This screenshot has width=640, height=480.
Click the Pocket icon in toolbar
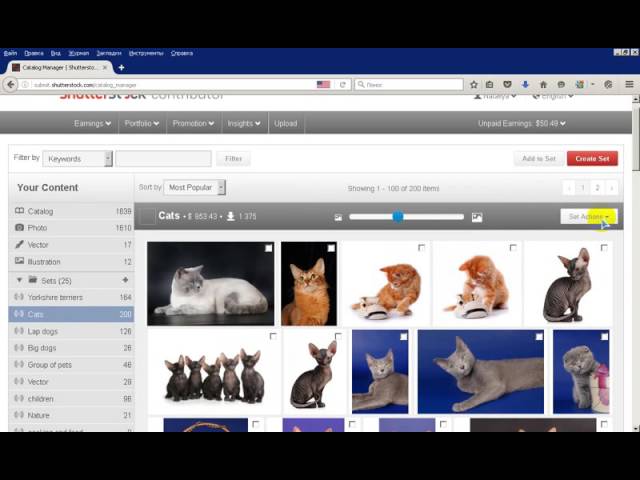coord(507,84)
